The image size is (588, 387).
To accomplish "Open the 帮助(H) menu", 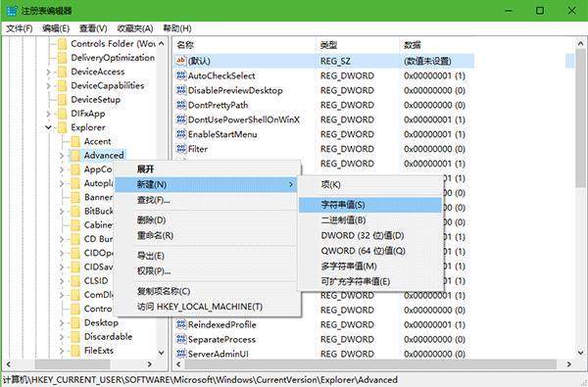I will coord(177,28).
